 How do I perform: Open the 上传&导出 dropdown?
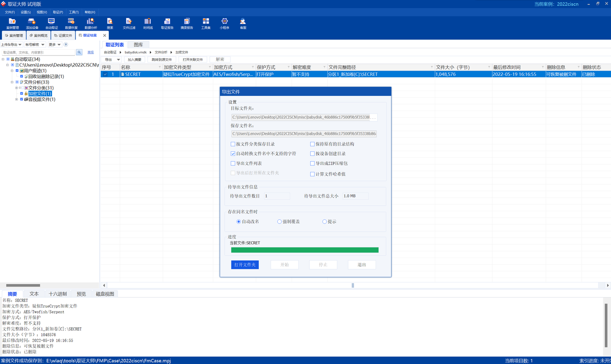(11, 44)
